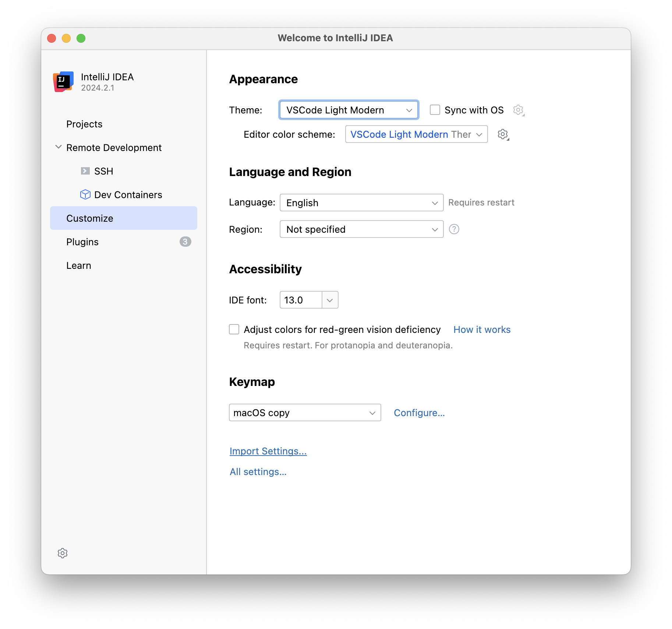
Task: Open the Editor color scheme dropdown
Action: 416,134
